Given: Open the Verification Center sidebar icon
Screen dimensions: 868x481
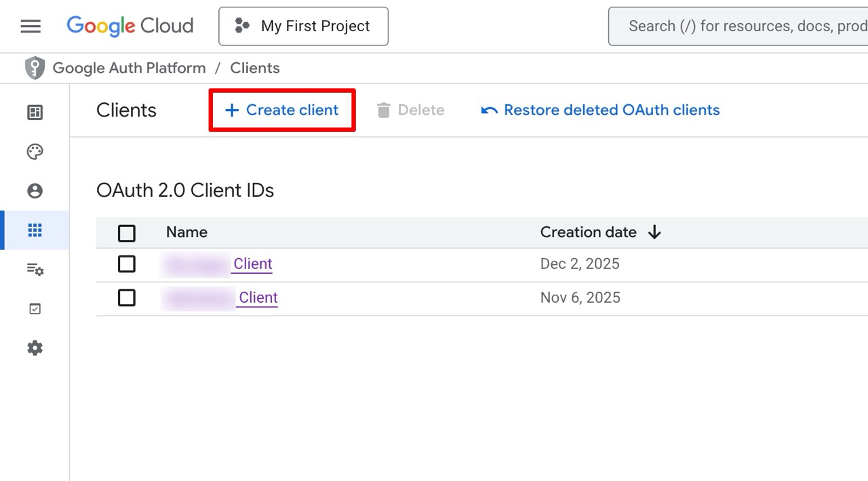Looking at the screenshot, I should (x=35, y=309).
